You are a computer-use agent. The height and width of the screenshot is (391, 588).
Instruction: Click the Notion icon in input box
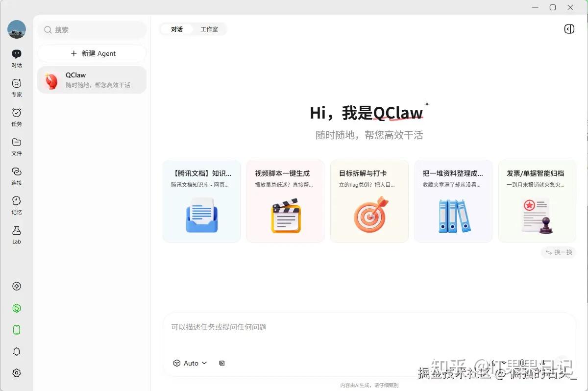pos(222,363)
